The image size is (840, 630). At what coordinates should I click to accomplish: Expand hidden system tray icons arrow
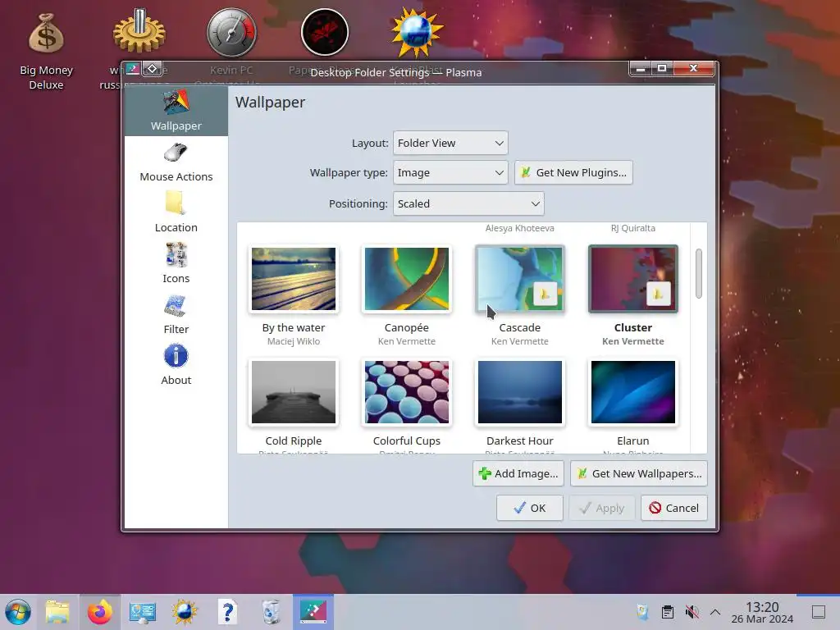[x=715, y=612]
